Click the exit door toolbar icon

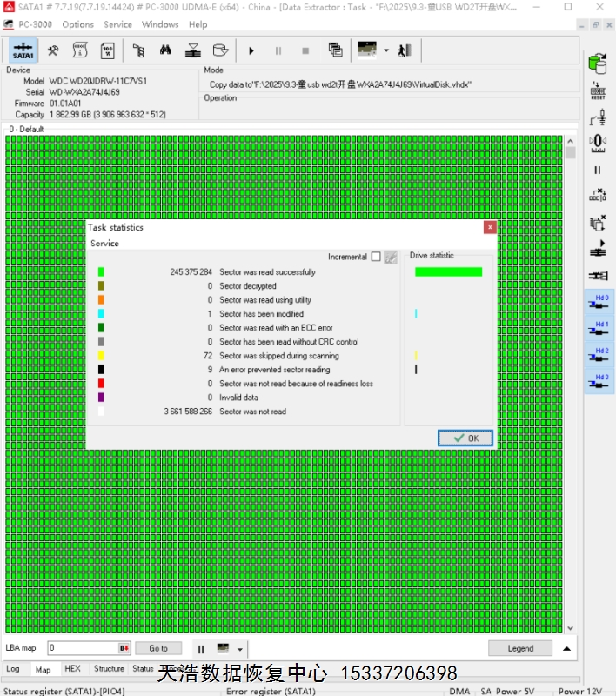pyautogui.click(x=405, y=50)
